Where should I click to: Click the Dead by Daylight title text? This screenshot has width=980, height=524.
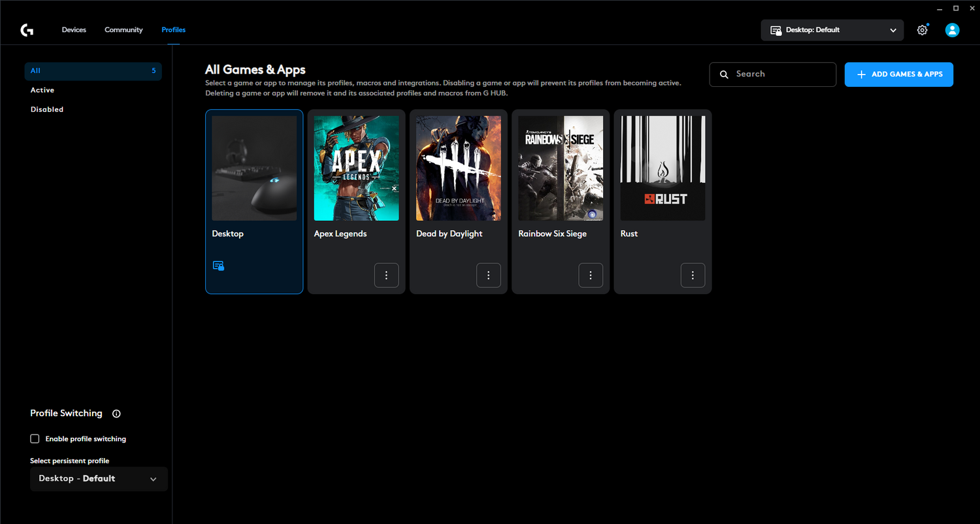click(449, 234)
